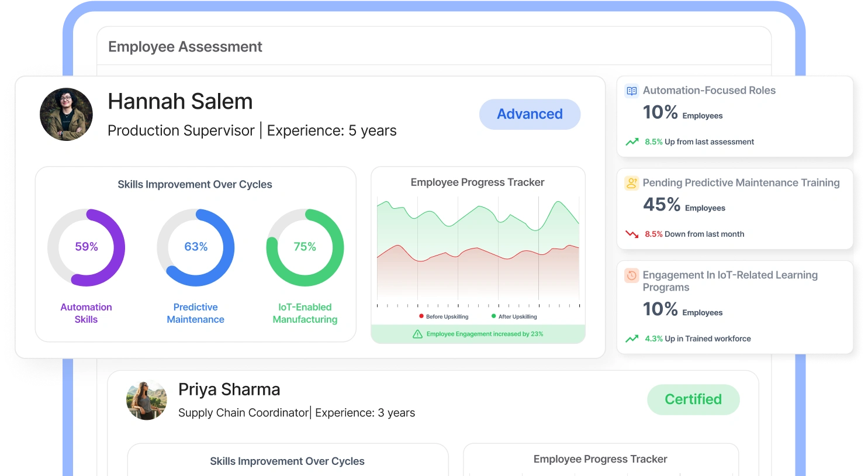The height and width of the screenshot is (476, 868).
Task: Select the IoT-Enabled Manufacturing 75% donut chart
Action: click(x=305, y=247)
